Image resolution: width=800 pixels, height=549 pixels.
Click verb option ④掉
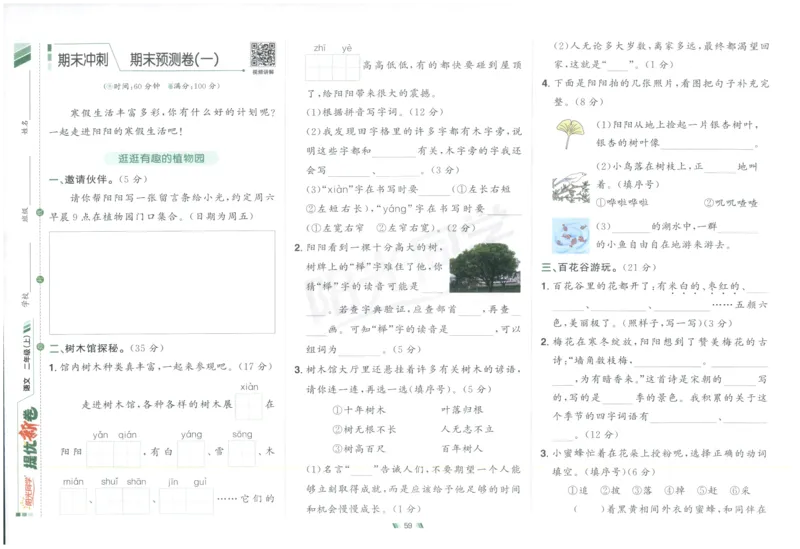pos(674,490)
